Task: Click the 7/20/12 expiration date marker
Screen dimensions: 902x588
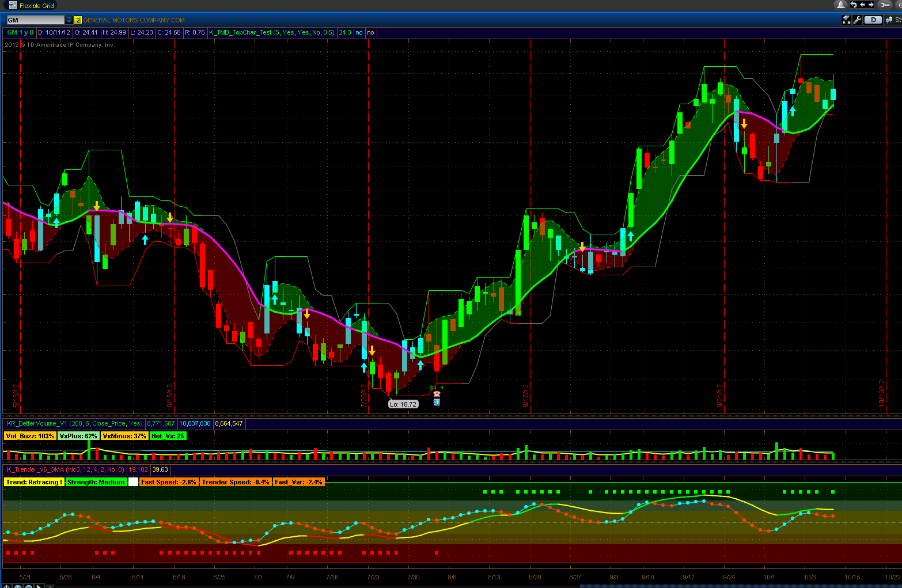Action: pos(364,396)
